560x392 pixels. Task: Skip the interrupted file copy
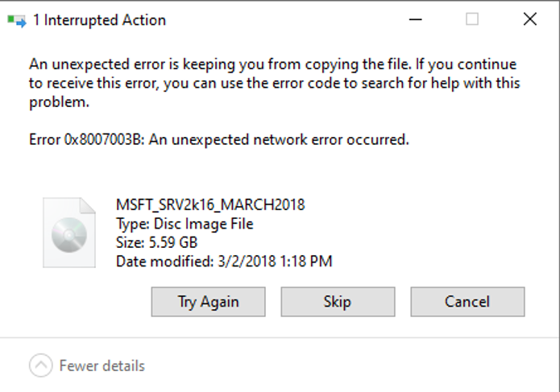(x=338, y=302)
